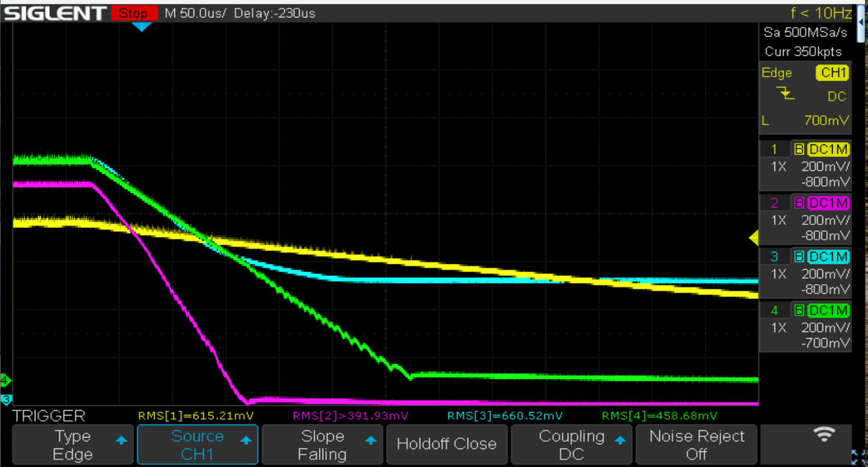Viewport: 868px width, 467px height.
Task: Click the green DC1M channel 4 badge
Action: click(828, 311)
